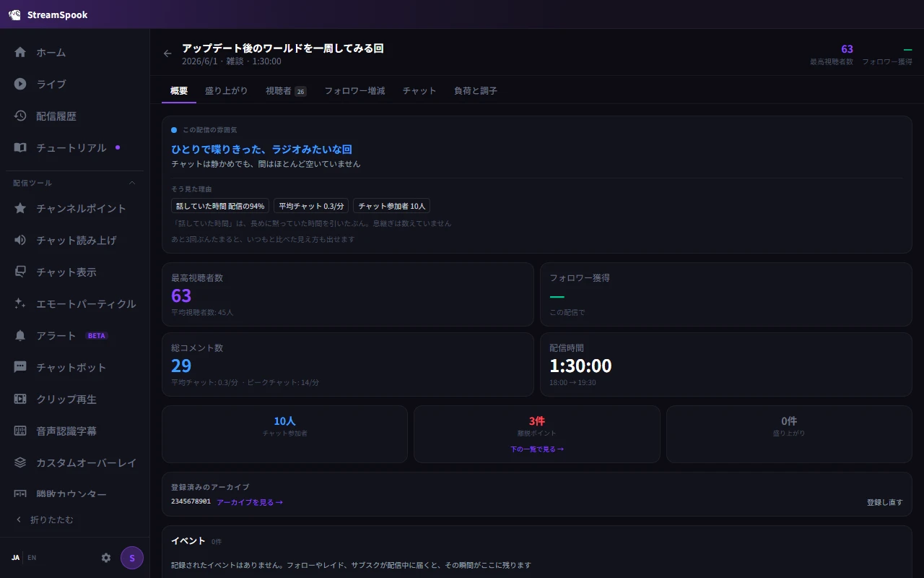Image resolution: width=924 pixels, height=578 pixels.
Task: Click archive ID 2345678901
Action: click(x=191, y=501)
